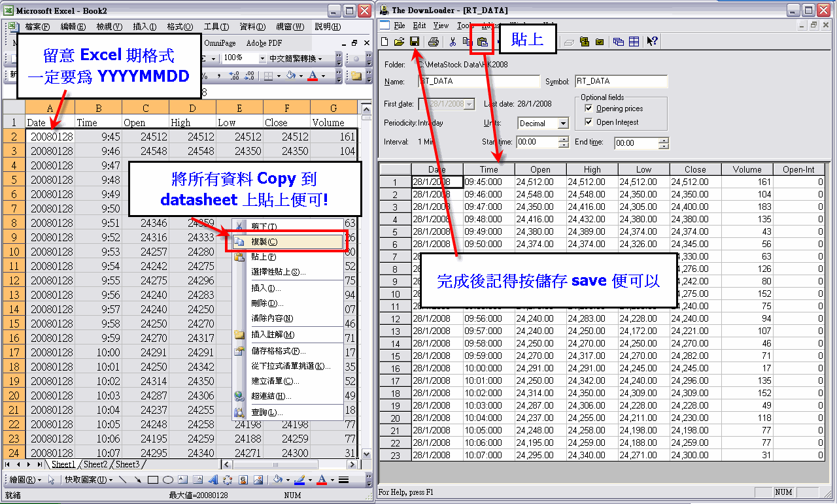Toggle Opening prices checkbox

589,109
